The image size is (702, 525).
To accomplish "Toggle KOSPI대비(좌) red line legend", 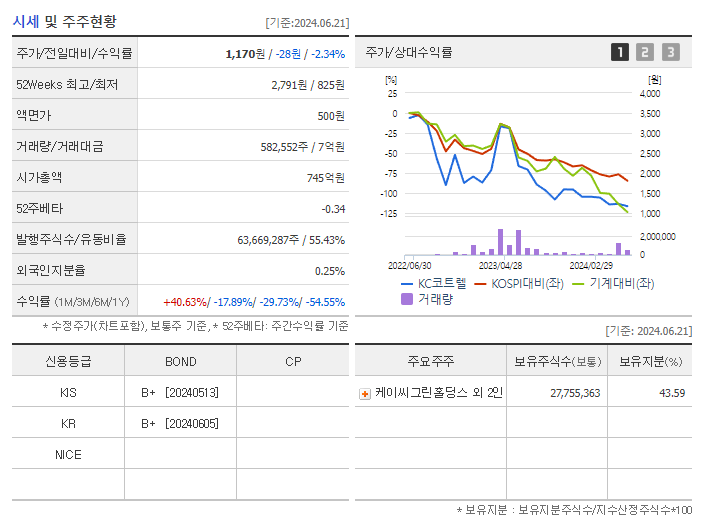I will (x=518, y=283).
